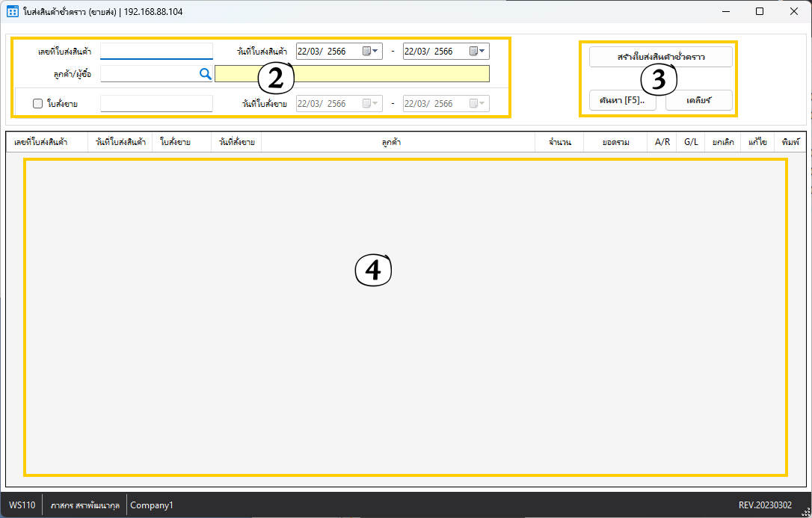Click the ใบสั่งขาย number text box
Image resolution: width=812 pixels, height=518 pixels.
156,104
